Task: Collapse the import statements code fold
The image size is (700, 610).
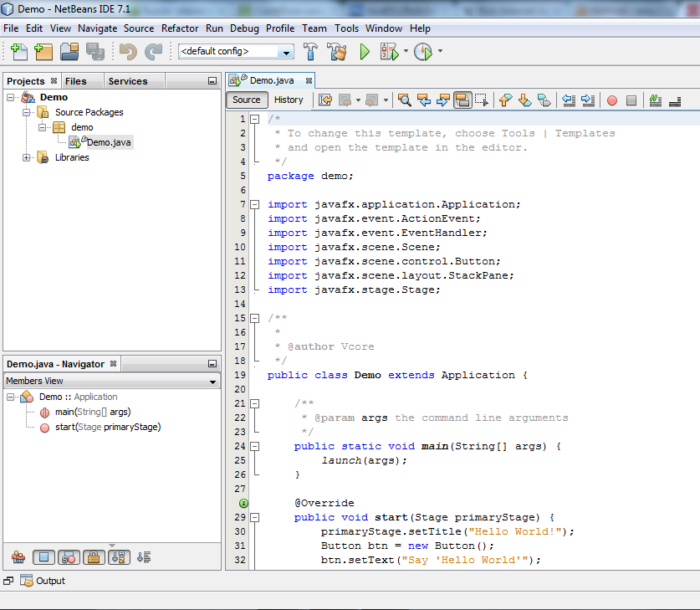Action: pos(254,203)
